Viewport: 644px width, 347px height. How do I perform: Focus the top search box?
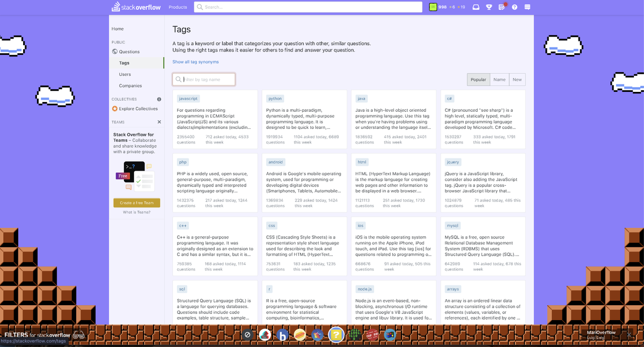coord(308,7)
